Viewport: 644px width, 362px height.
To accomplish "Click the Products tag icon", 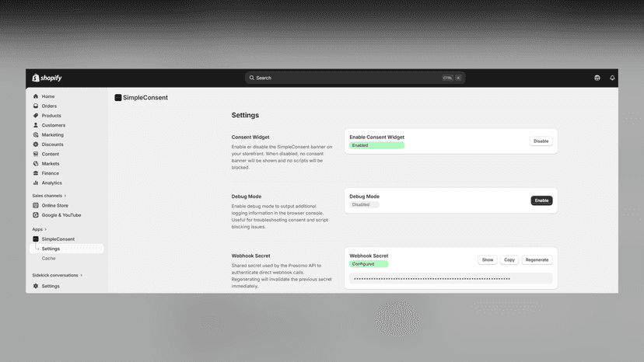I will pyautogui.click(x=36, y=116).
